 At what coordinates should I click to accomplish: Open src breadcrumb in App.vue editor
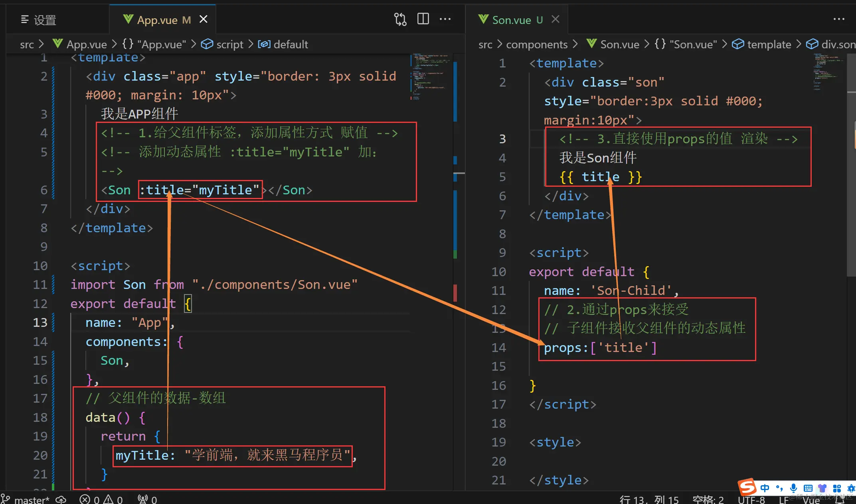[27, 44]
